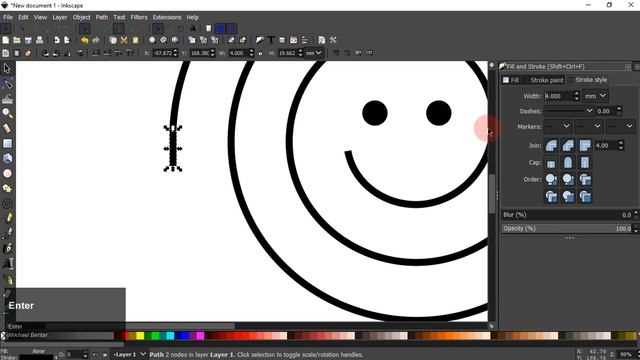Increase stroke Width spinner
640x360 pixels.
click(x=576, y=93)
